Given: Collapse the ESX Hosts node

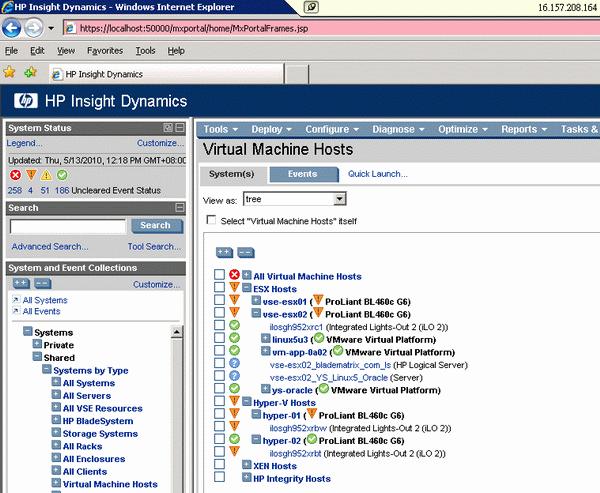Looking at the screenshot, I should tap(247, 288).
